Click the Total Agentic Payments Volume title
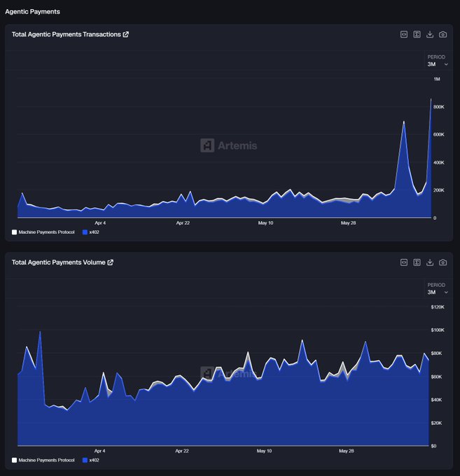Image resolution: width=460 pixels, height=476 pixels. (x=59, y=262)
